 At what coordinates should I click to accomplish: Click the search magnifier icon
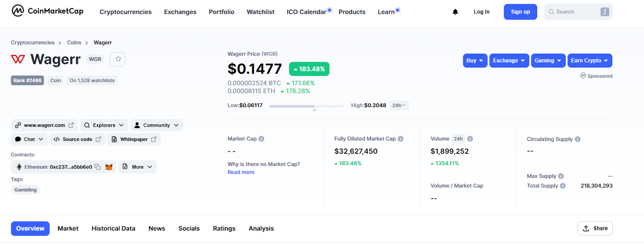[x=551, y=12]
